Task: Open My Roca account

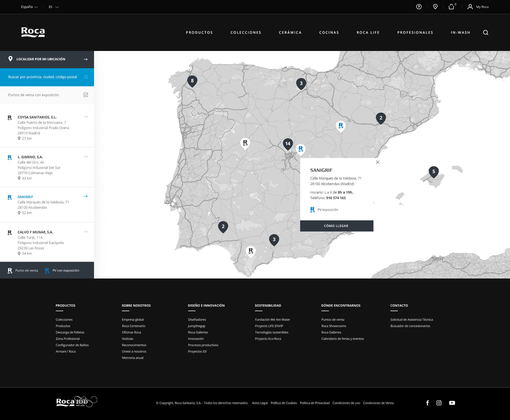Action: (478, 7)
